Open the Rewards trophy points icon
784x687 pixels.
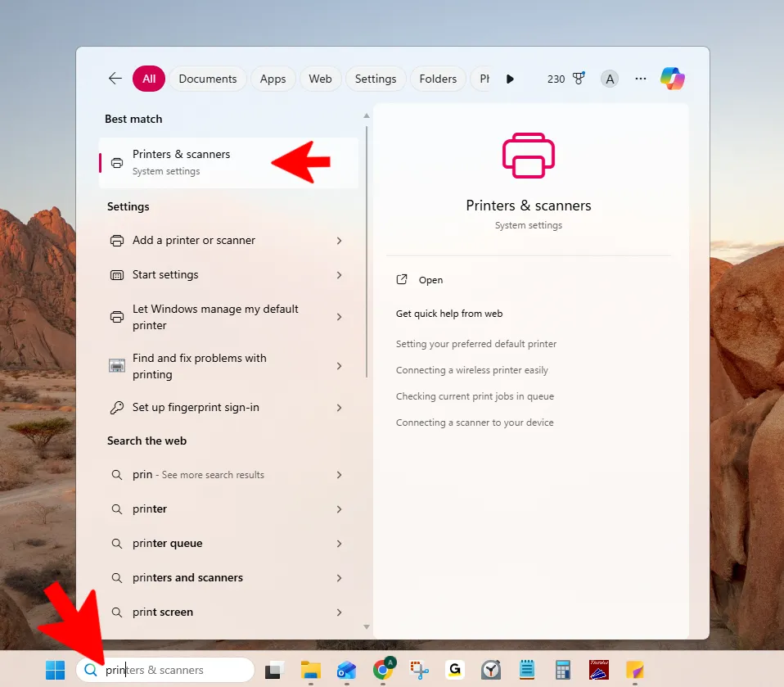pos(579,79)
